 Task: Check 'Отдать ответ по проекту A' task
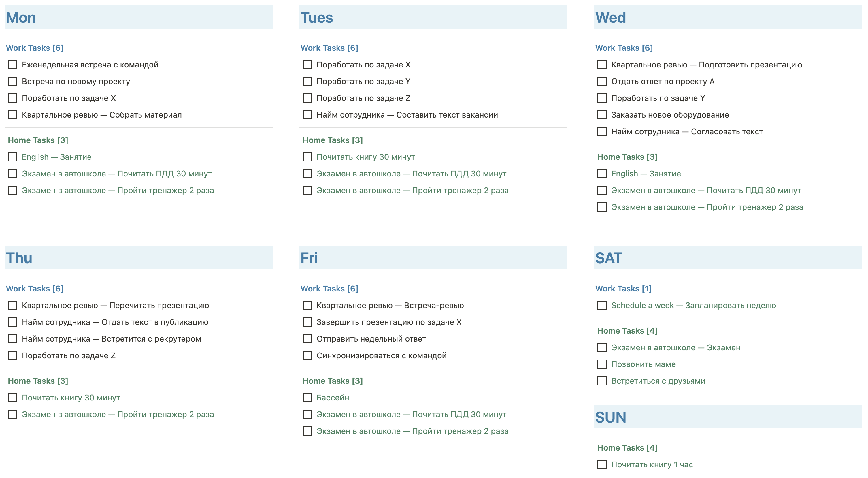click(x=602, y=82)
